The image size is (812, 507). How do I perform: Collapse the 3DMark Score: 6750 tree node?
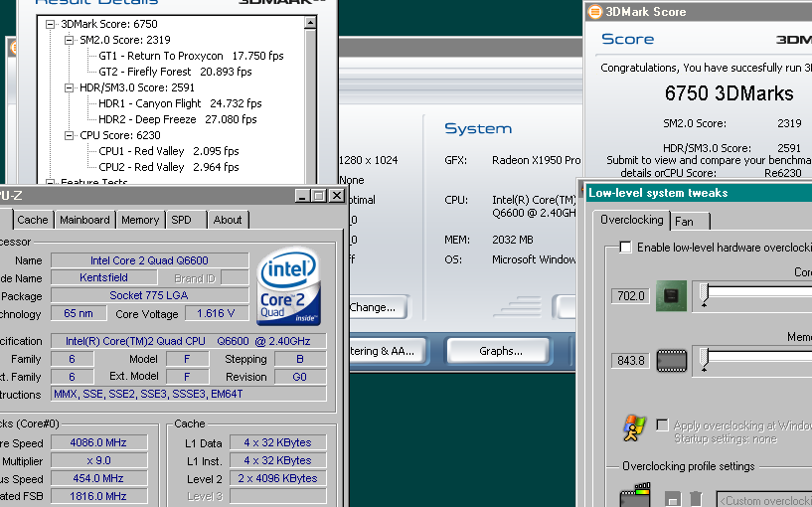coord(51,24)
